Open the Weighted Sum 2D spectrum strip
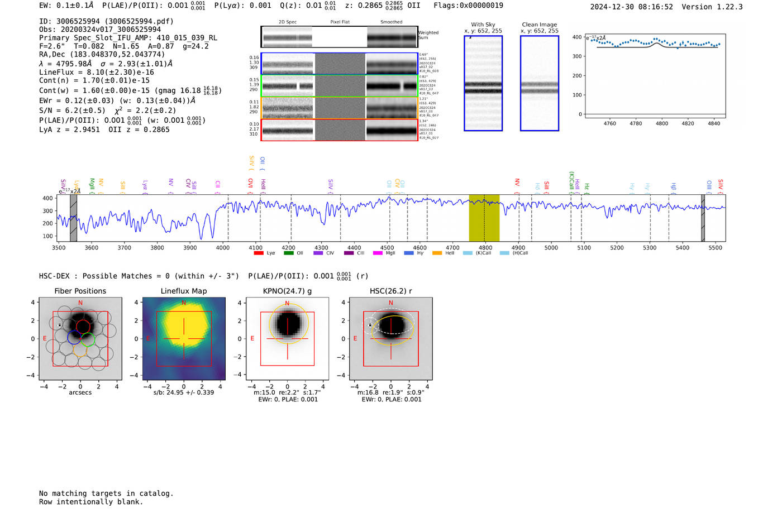 click(x=340, y=37)
